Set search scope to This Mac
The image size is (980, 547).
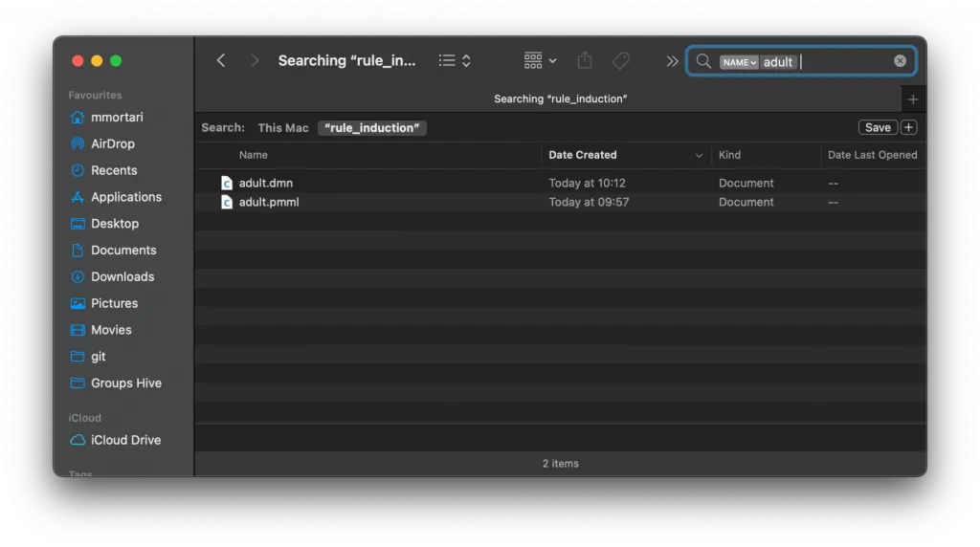(x=283, y=128)
